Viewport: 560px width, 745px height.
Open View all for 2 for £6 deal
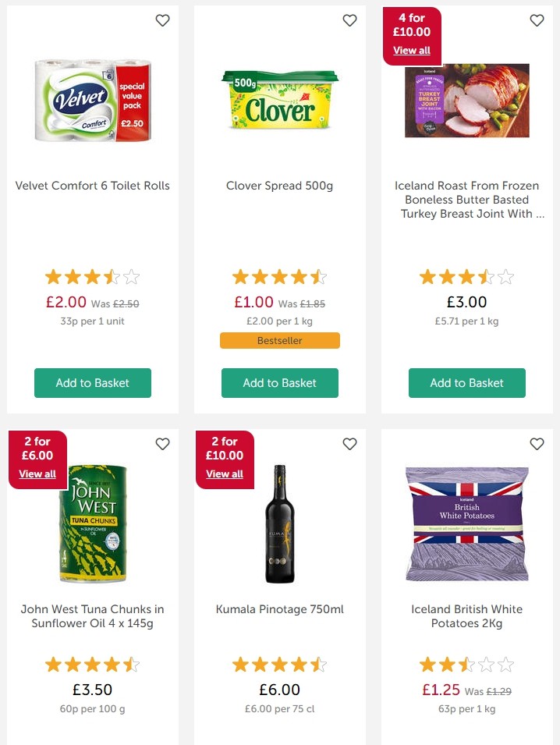coord(37,474)
